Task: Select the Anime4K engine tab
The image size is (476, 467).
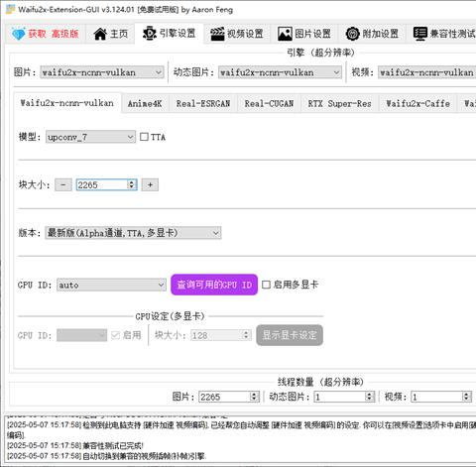Action: pos(145,104)
